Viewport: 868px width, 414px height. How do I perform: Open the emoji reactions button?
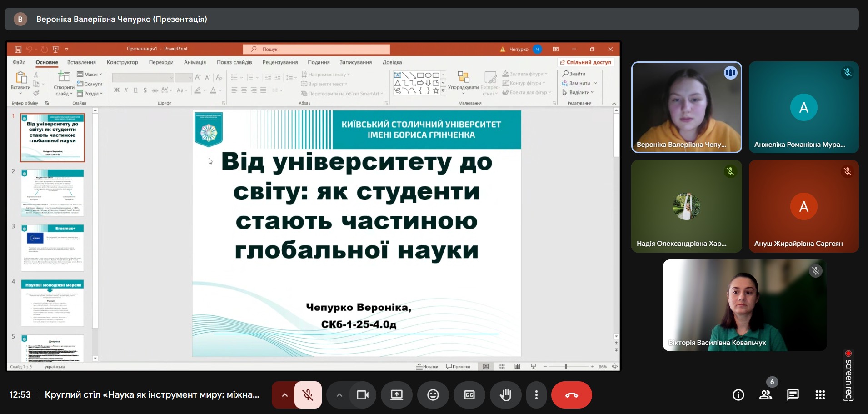click(x=433, y=395)
